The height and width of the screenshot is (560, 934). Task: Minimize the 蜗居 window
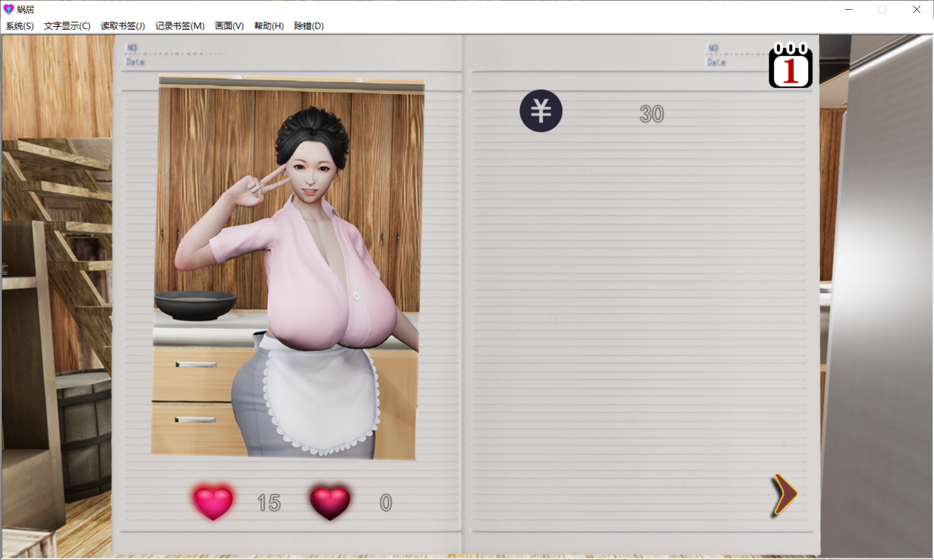(849, 9)
